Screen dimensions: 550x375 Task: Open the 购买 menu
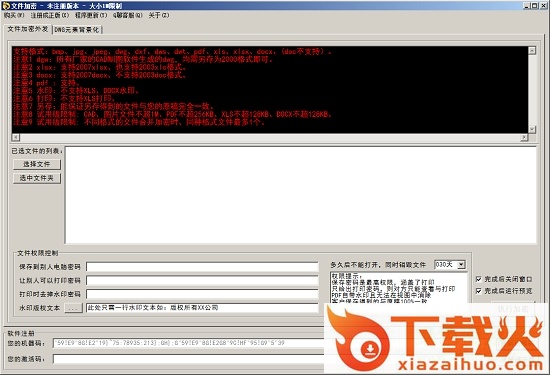14,15
